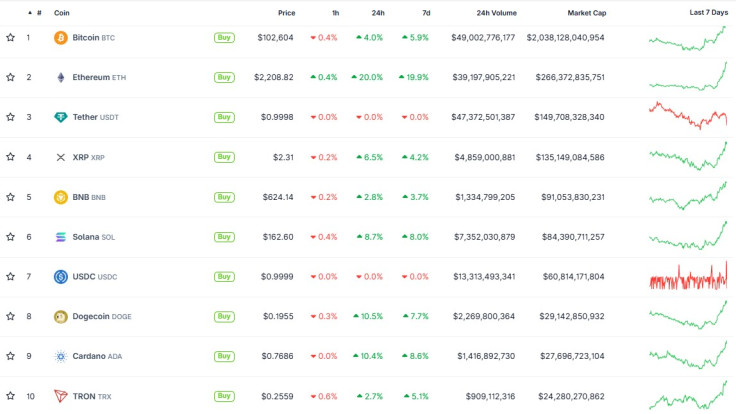736x414 pixels.
Task: Click the Last 7 Days column header
Action: point(708,13)
